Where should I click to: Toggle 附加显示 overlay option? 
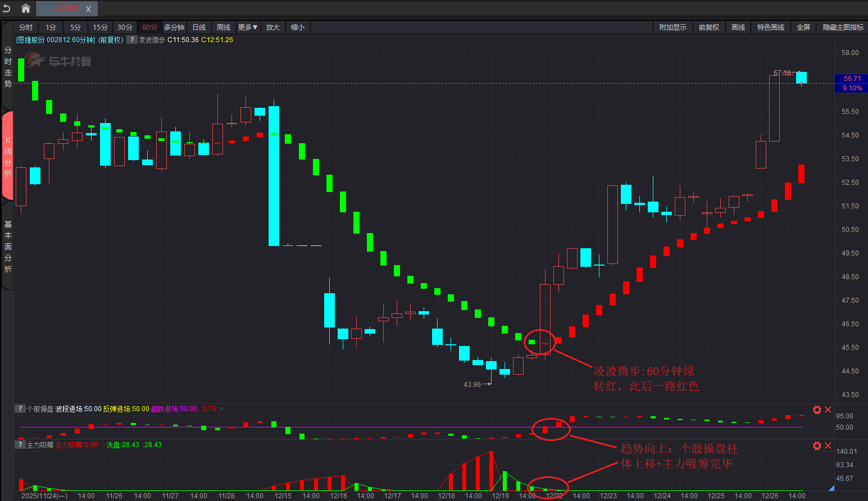click(672, 28)
